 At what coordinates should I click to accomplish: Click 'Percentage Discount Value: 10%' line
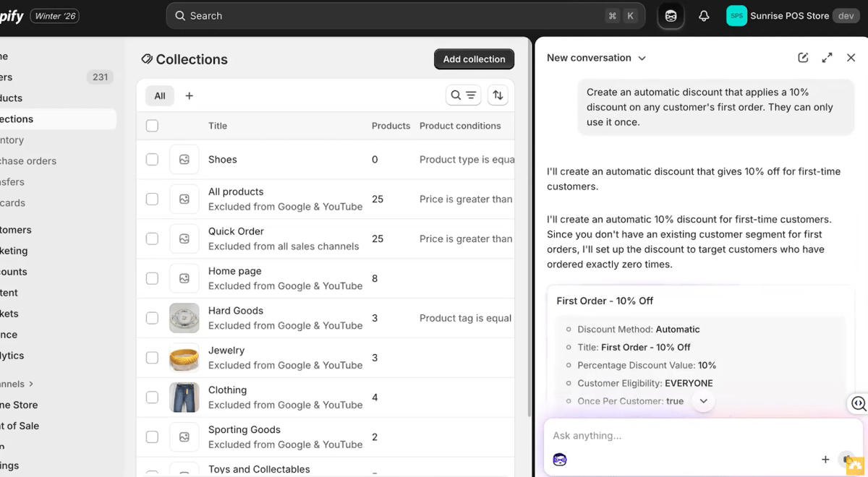647,365
